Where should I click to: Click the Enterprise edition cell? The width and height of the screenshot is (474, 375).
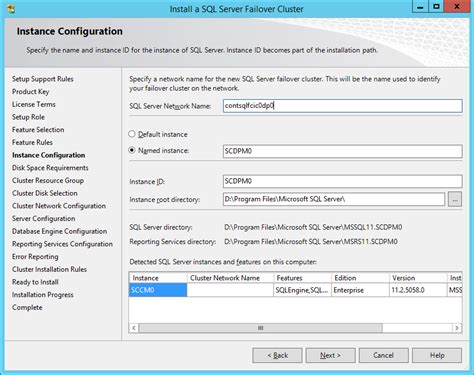360,290
